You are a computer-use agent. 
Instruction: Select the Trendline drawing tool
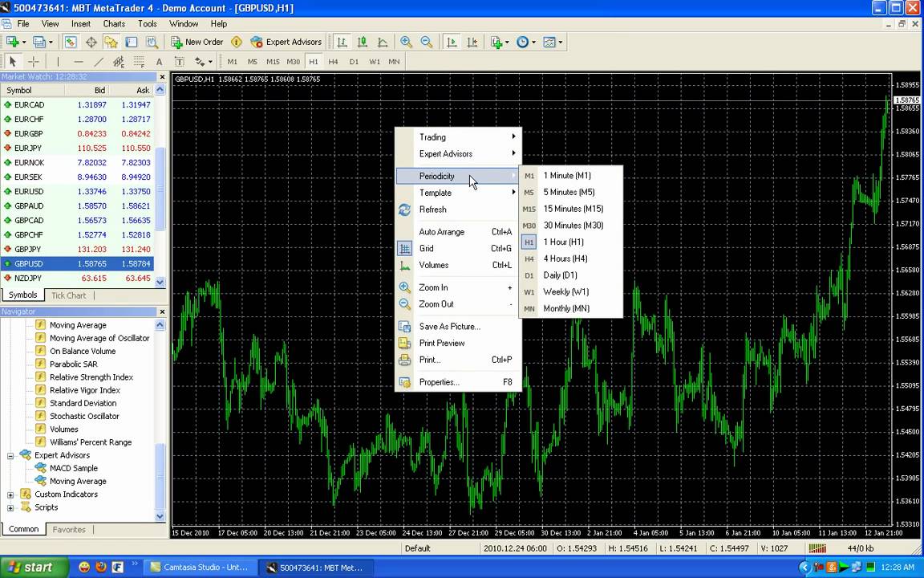pos(99,61)
